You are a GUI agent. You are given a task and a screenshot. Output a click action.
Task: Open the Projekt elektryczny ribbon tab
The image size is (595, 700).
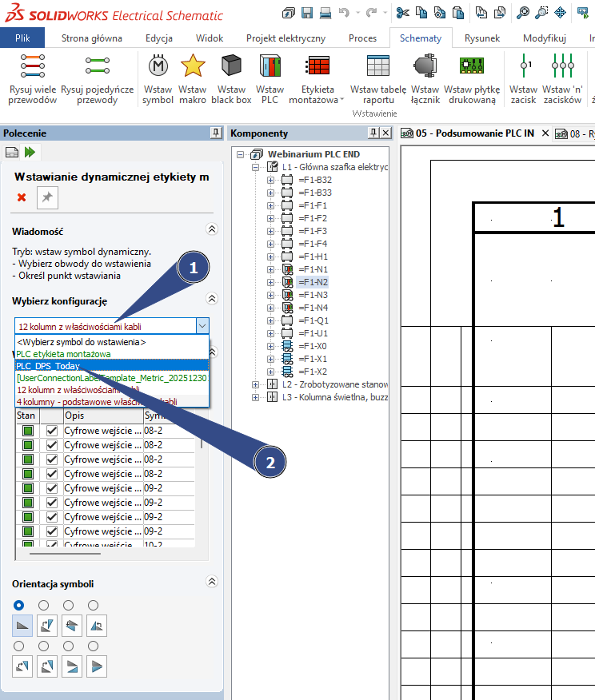click(286, 38)
